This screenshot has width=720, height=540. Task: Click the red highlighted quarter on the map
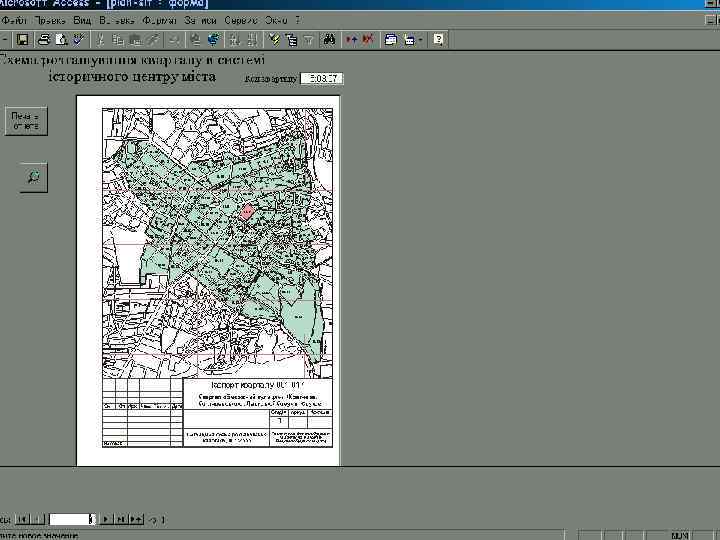245,212
